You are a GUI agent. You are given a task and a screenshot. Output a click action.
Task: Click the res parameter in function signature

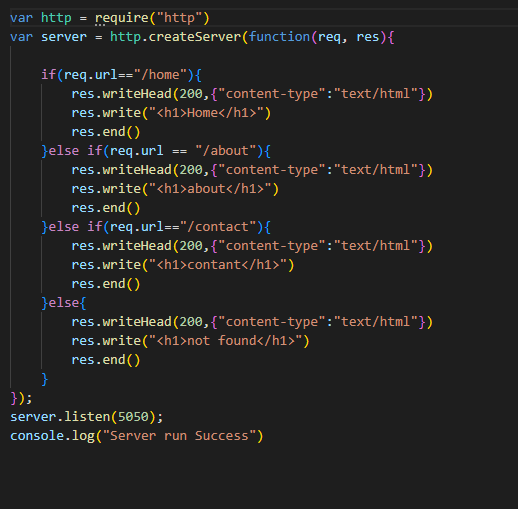[368, 37]
